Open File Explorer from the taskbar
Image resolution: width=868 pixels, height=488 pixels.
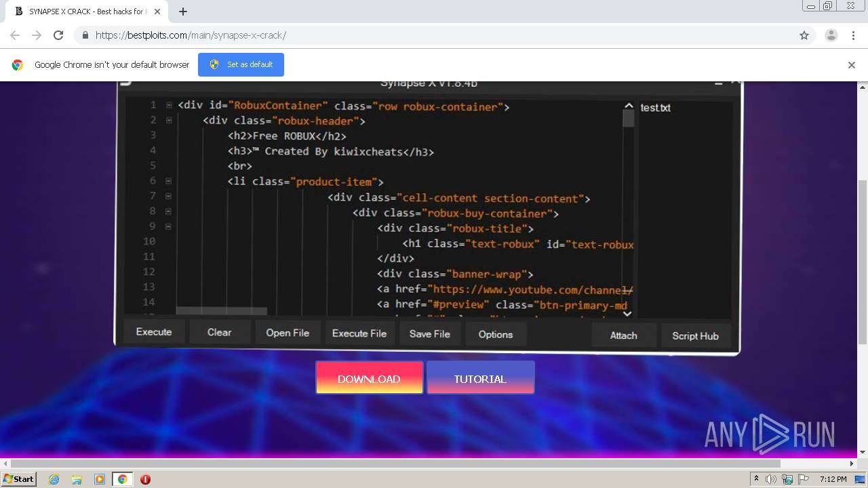[x=77, y=479]
